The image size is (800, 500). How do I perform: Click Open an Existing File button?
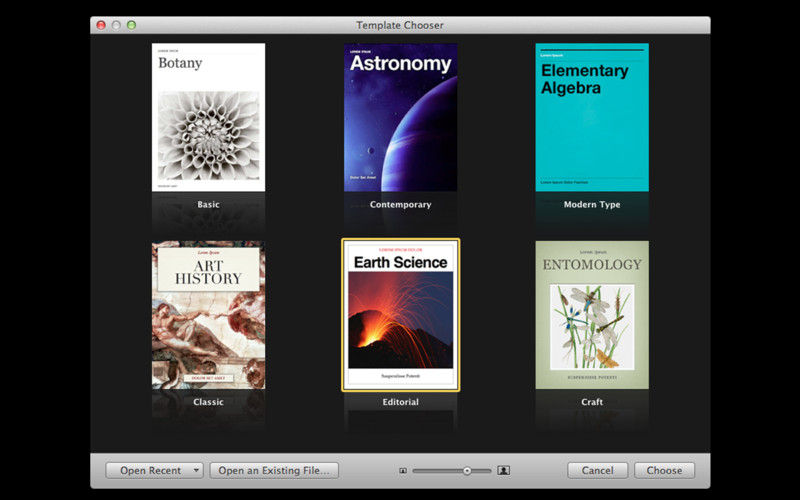[x=274, y=470]
